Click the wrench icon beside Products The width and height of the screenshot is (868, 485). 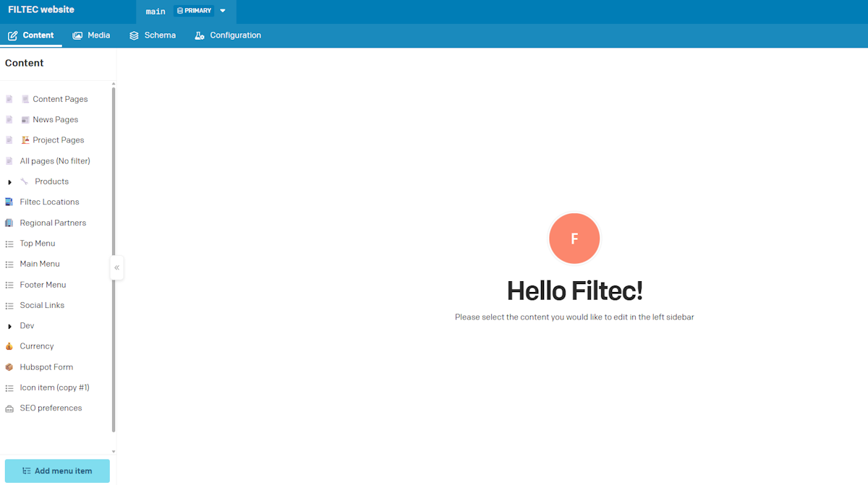point(25,181)
